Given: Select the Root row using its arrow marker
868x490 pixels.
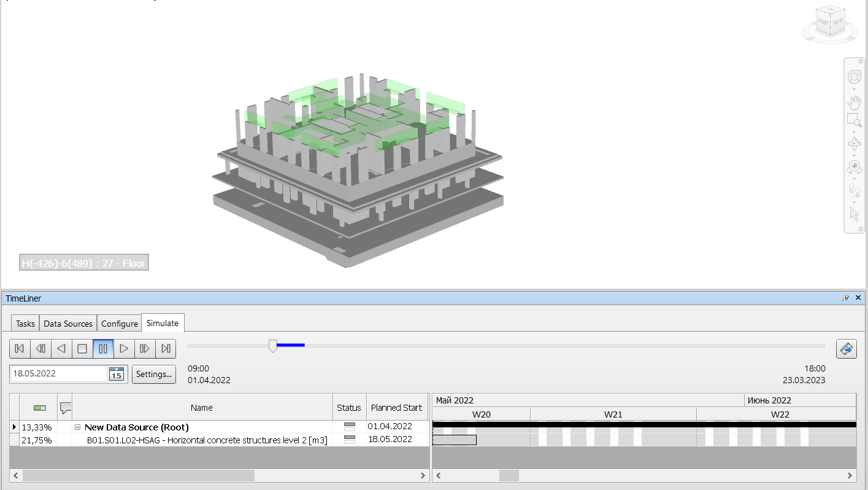Looking at the screenshot, I should [14, 427].
